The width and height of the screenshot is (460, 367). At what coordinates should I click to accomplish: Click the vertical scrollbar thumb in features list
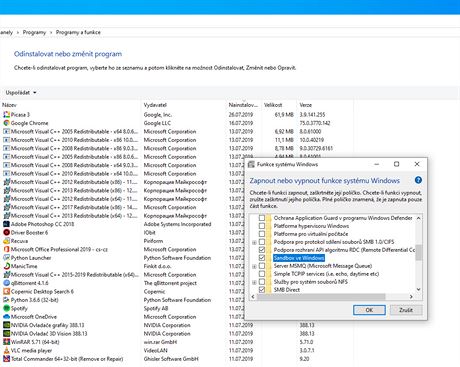click(419, 252)
